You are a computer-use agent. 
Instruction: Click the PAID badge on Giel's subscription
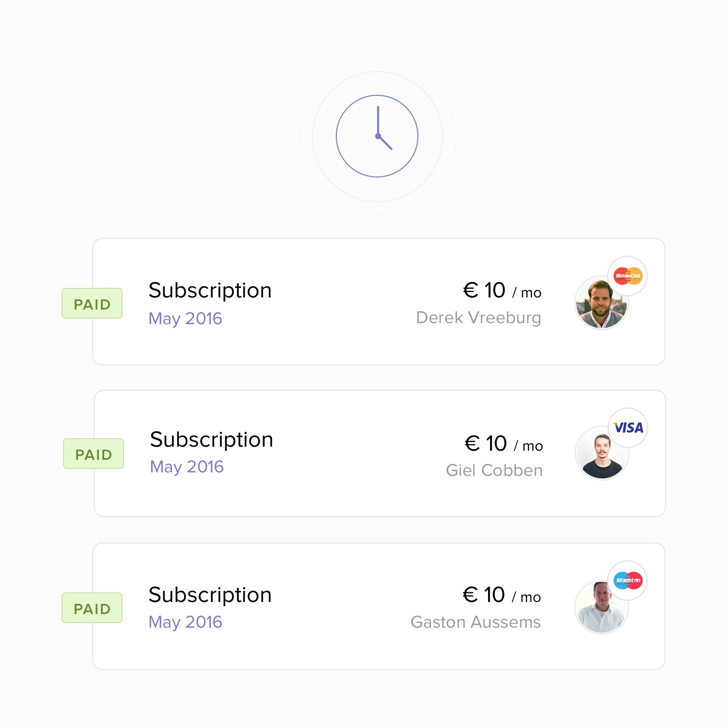(93, 454)
